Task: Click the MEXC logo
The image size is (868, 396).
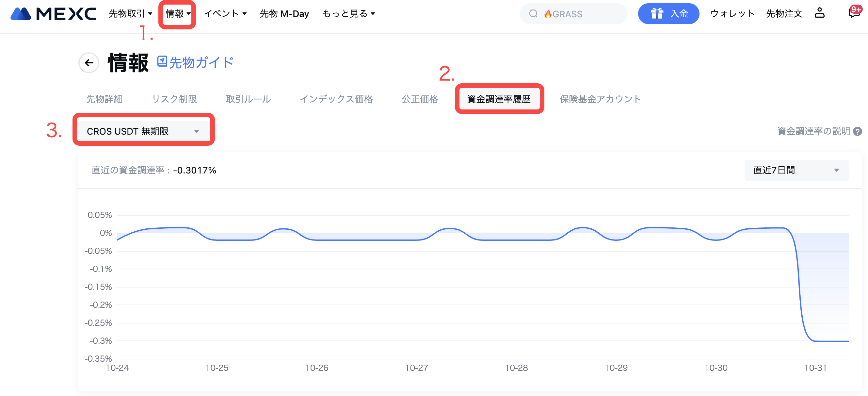Action: 53,14
